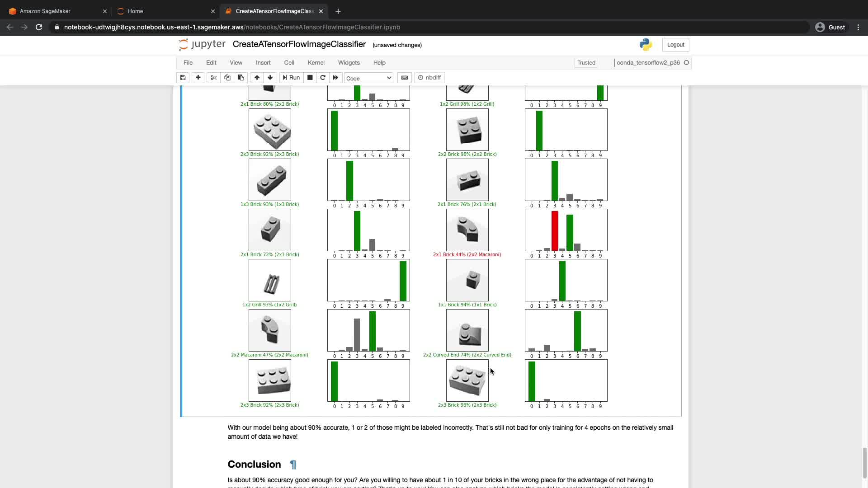Image resolution: width=868 pixels, height=488 pixels.
Task: Cut selected cells with scissors icon
Action: click(x=214, y=78)
